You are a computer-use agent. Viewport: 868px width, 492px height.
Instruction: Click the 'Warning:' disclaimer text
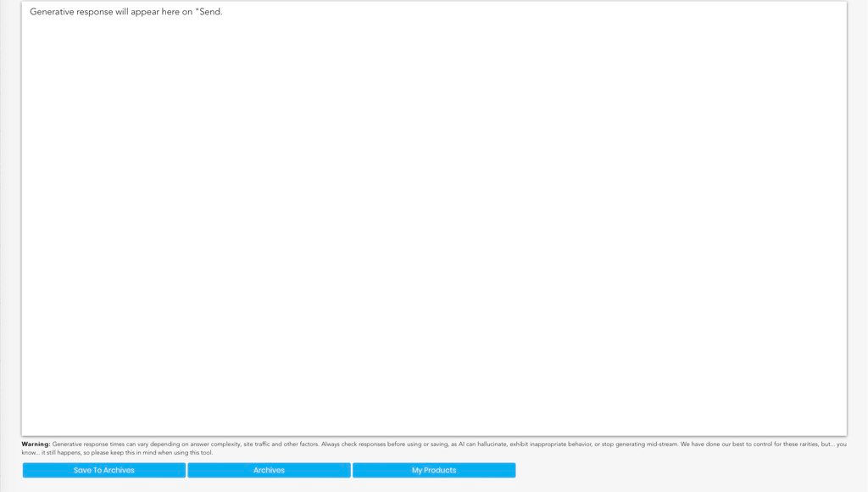(434, 448)
